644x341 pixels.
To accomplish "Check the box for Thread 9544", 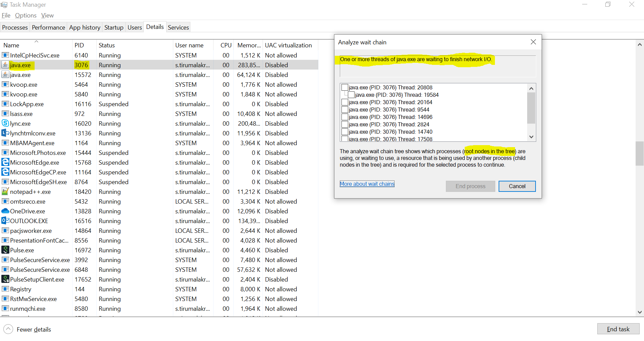I will tap(344, 110).
